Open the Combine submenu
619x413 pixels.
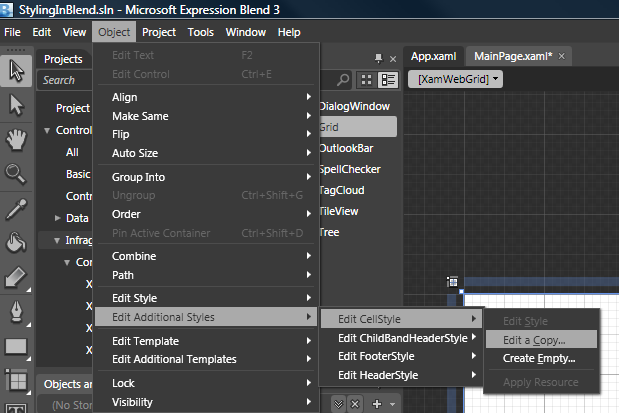click(206, 256)
